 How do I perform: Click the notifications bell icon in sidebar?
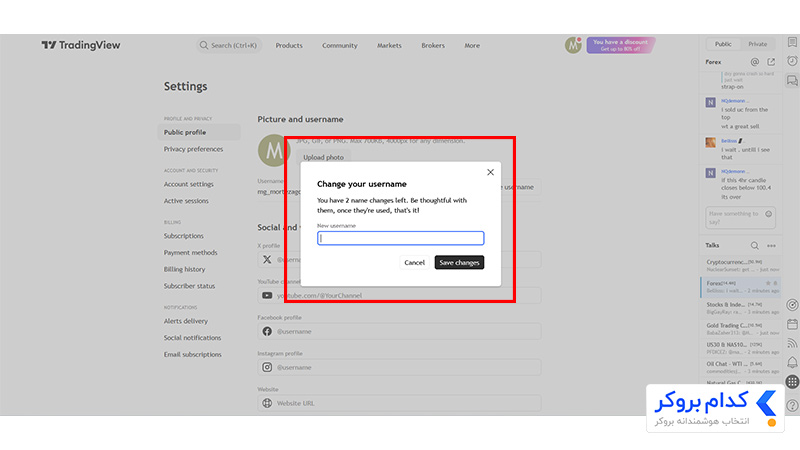pos(792,362)
